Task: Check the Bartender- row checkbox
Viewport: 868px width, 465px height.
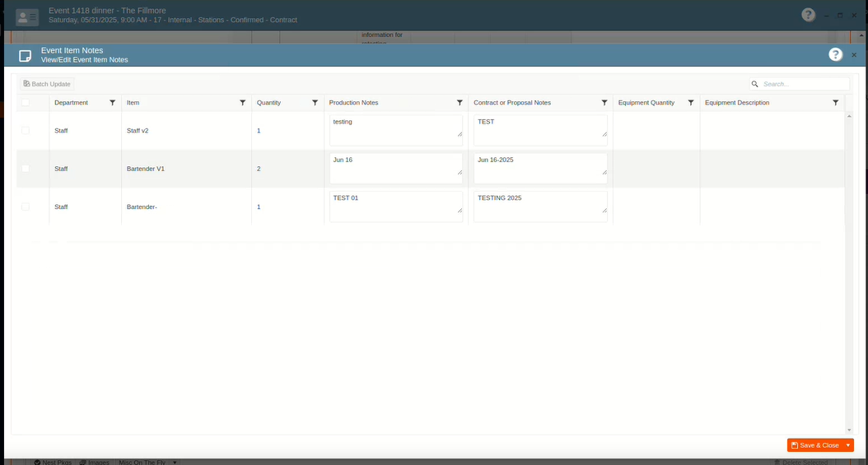Action: pyautogui.click(x=26, y=207)
